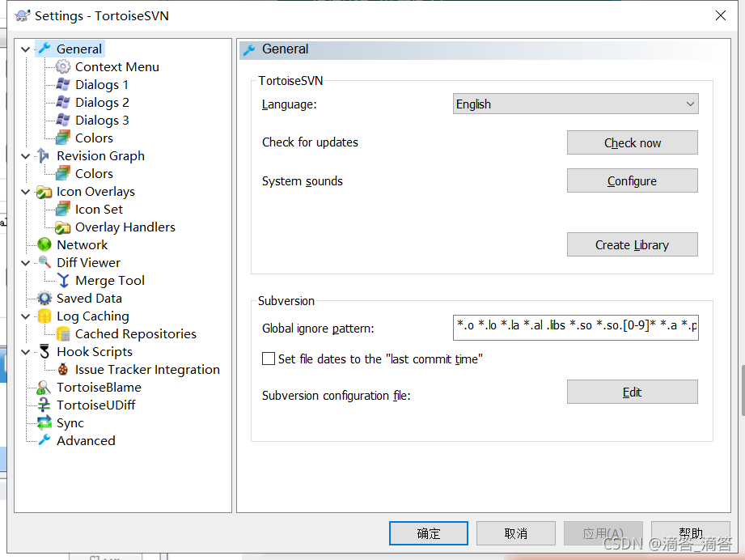Click the General page header

pyautogui.click(x=484, y=49)
